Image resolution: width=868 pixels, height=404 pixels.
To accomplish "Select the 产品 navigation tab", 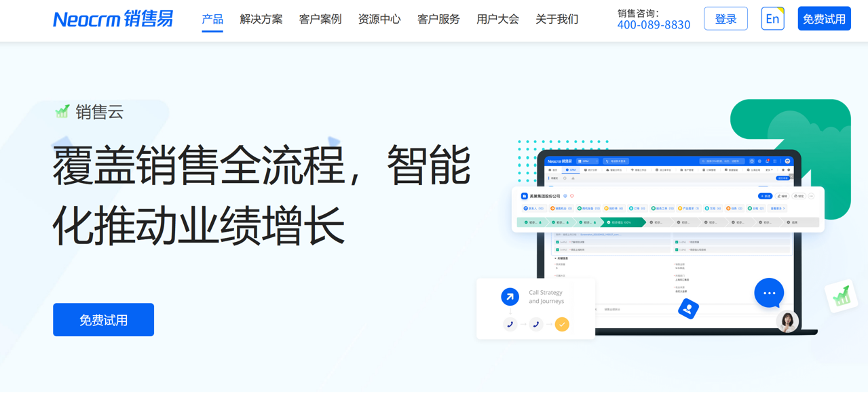I will point(212,19).
